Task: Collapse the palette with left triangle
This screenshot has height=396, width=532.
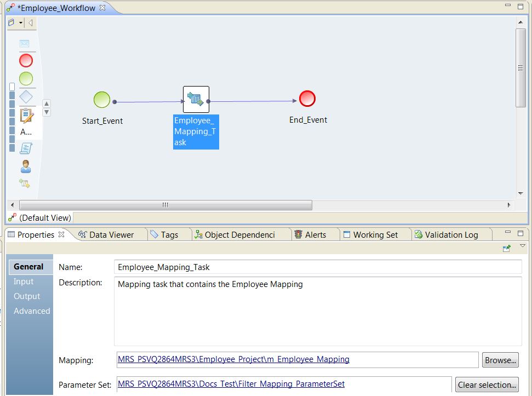Action: coord(31,23)
